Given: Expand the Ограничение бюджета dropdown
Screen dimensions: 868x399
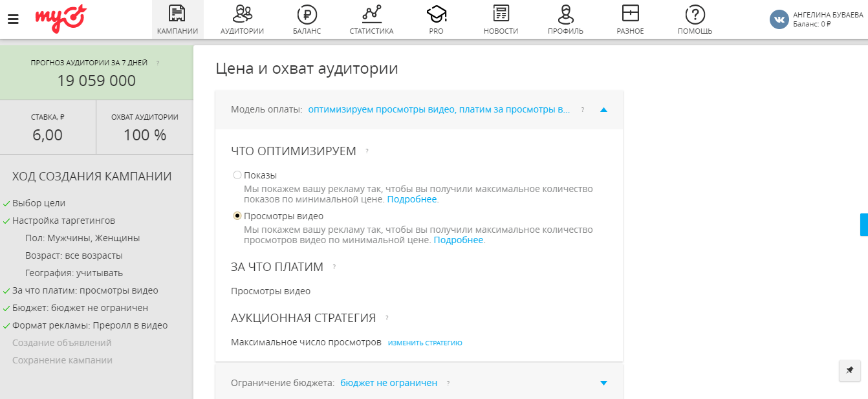Looking at the screenshot, I should pyautogui.click(x=603, y=382).
